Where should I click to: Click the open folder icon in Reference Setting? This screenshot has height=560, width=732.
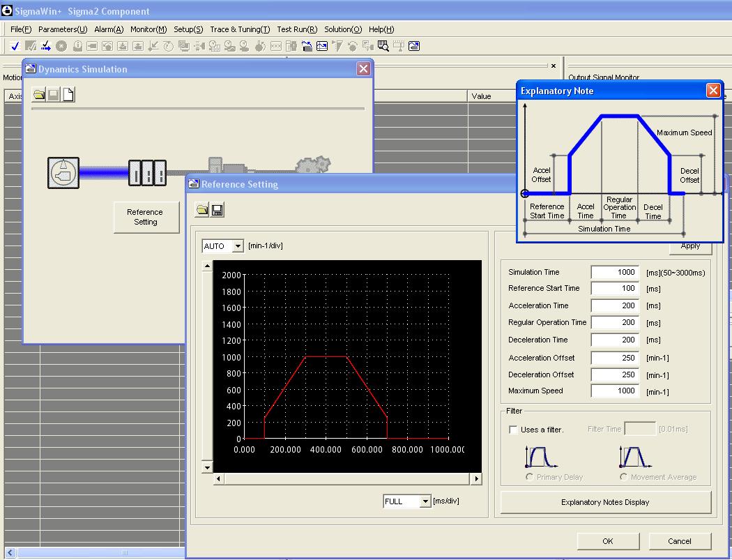point(202,210)
